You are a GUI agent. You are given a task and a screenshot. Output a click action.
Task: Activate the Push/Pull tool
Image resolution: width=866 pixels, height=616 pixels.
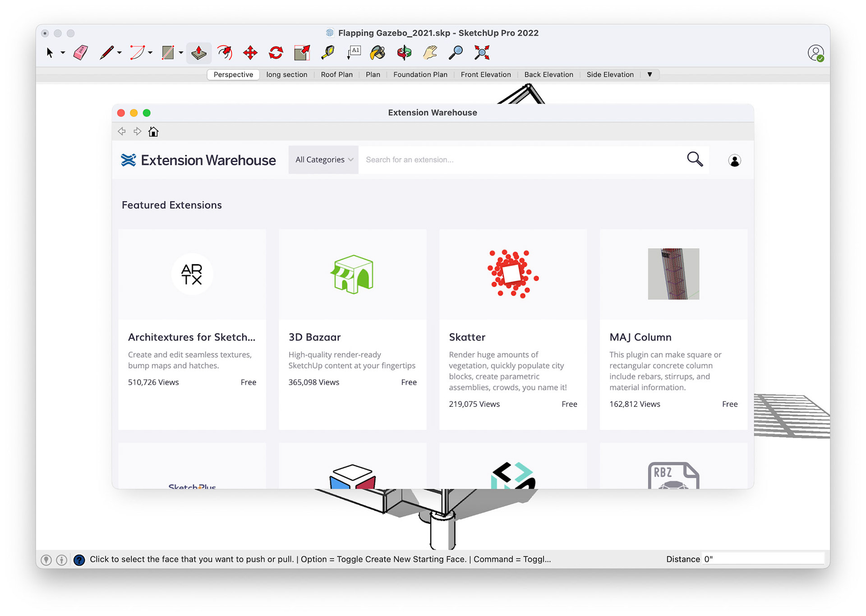click(x=198, y=53)
